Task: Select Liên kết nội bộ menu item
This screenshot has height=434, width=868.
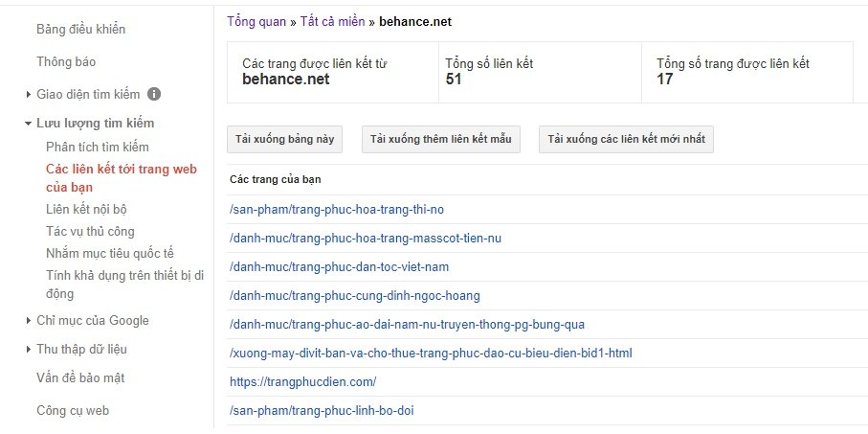Action: (87, 209)
